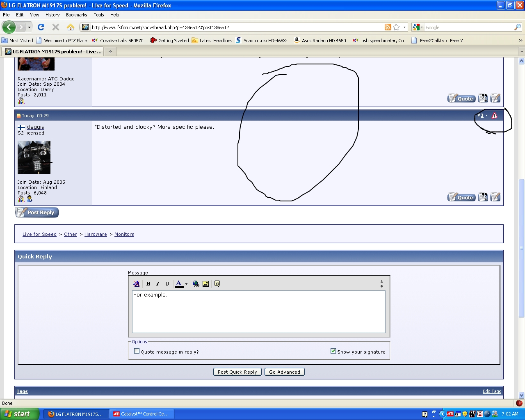Viewport: 525px width, 420px height.
Task: Bookmark this page with the star
Action: pos(396,27)
